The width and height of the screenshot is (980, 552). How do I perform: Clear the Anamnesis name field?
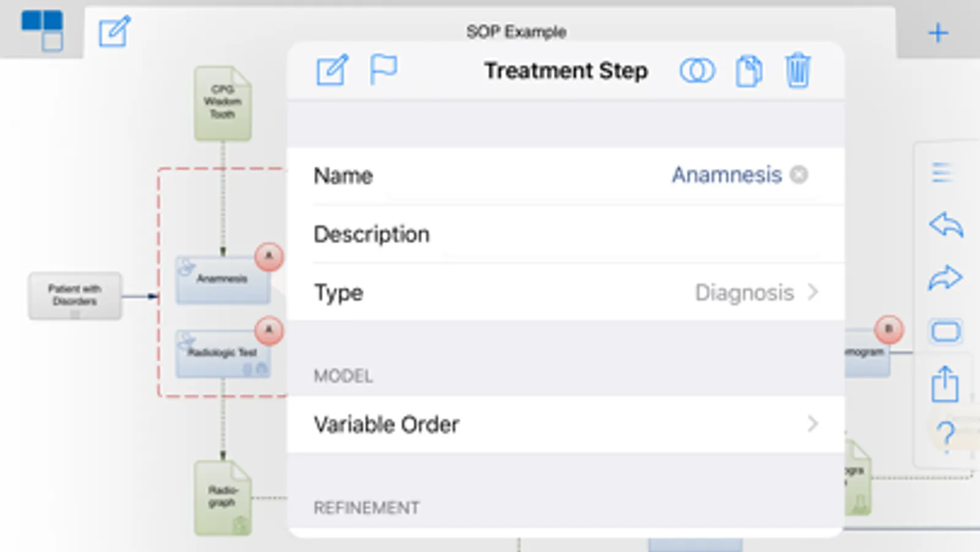(x=799, y=175)
